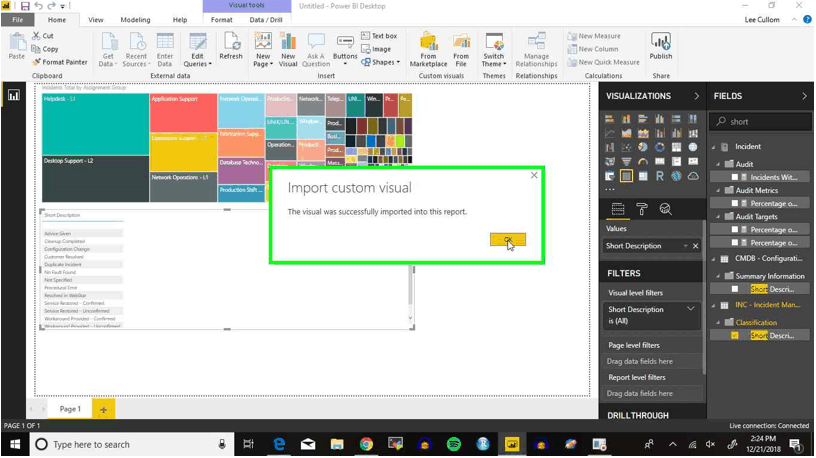Screen dimensions: 816x458
Task: Select the Stacked bar chart visual
Action: pyautogui.click(x=609, y=119)
